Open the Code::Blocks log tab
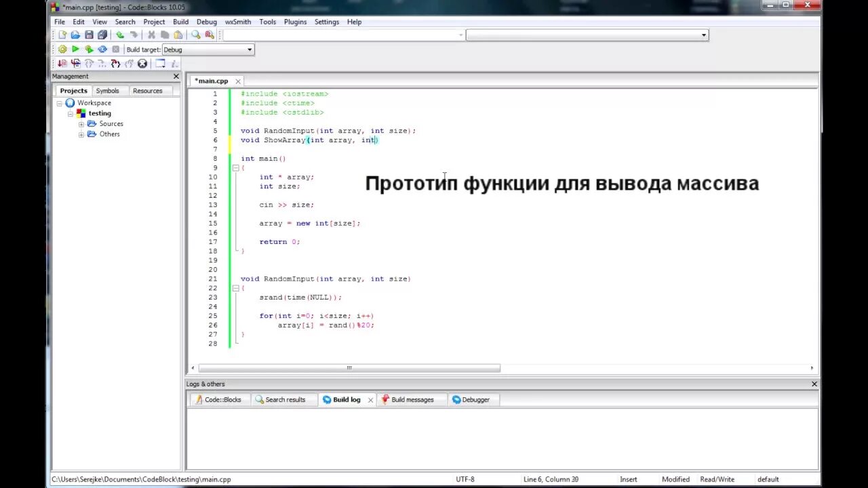Image resolution: width=868 pixels, height=488 pixels. pyautogui.click(x=218, y=400)
